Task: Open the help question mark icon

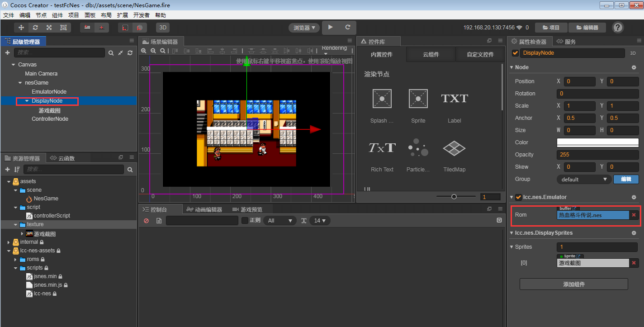Action: point(618,28)
